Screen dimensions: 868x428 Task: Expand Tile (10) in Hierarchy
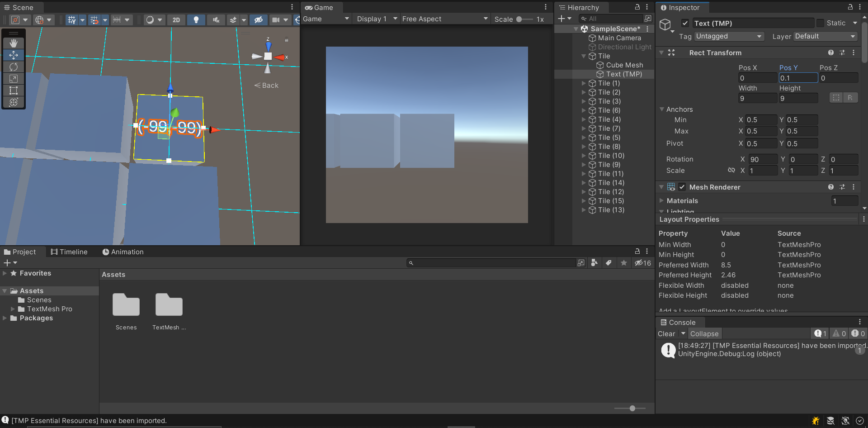tap(584, 156)
